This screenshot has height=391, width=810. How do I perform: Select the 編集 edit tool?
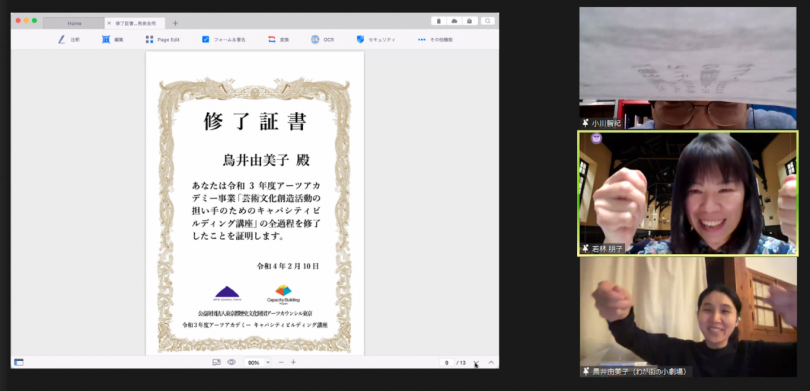pos(113,39)
